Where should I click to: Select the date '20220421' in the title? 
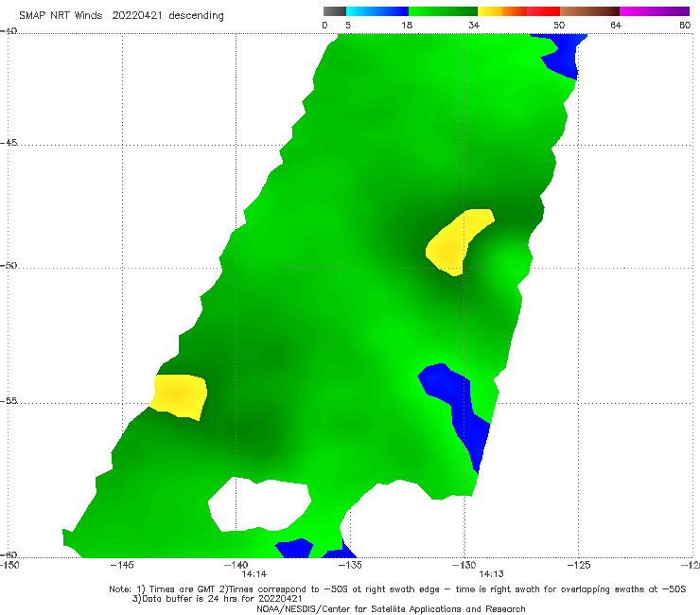[x=136, y=15]
